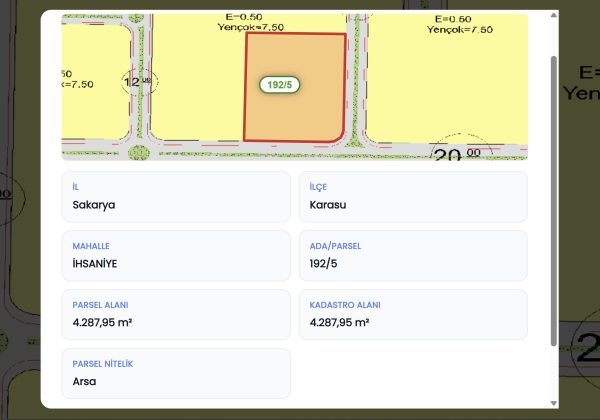Click the scrollbar up arrow
The height and width of the screenshot is (420, 600).
point(553,15)
